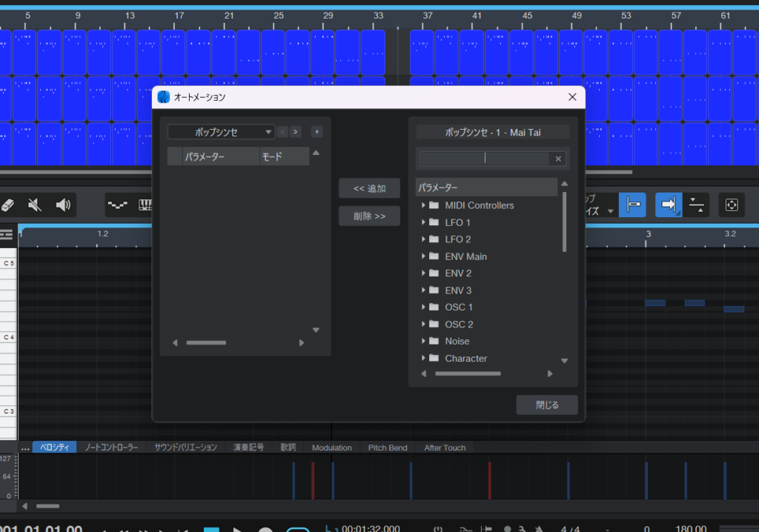Image resolution: width=759 pixels, height=532 pixels.
Task: Click the 4/4 time signature
Action: click(x=570, y=528)
